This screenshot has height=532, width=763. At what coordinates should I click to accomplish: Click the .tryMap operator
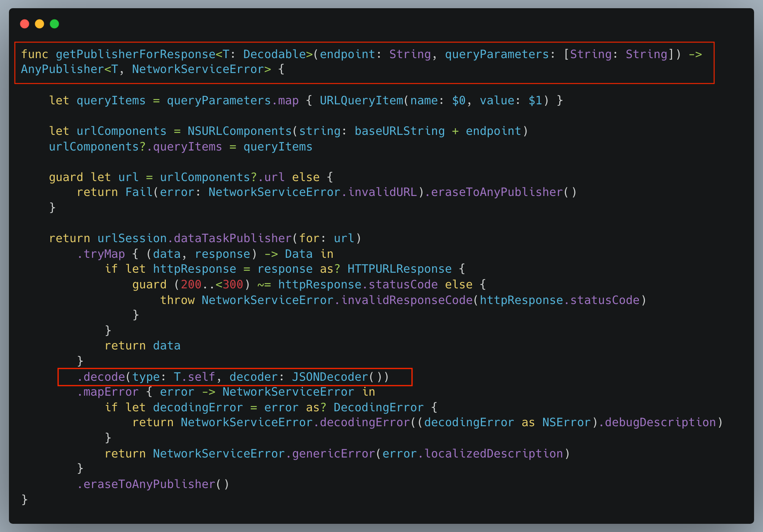tap(101, 254)
